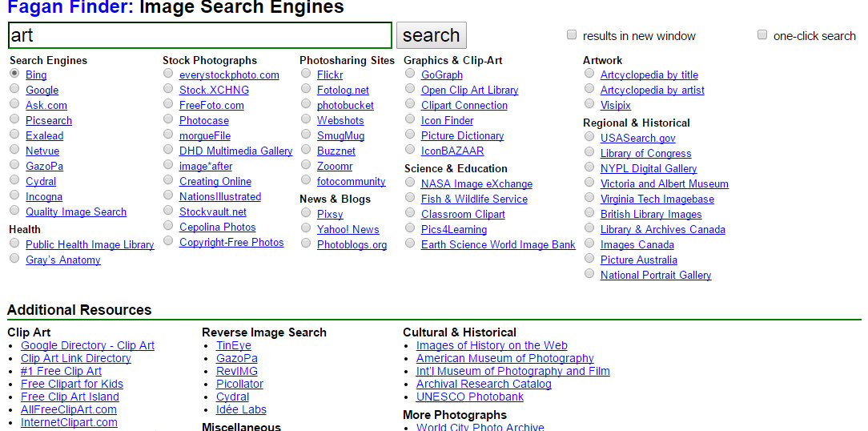Visit the SmugMug link
Screen dimensions: 868x431
tap(341, 135)
